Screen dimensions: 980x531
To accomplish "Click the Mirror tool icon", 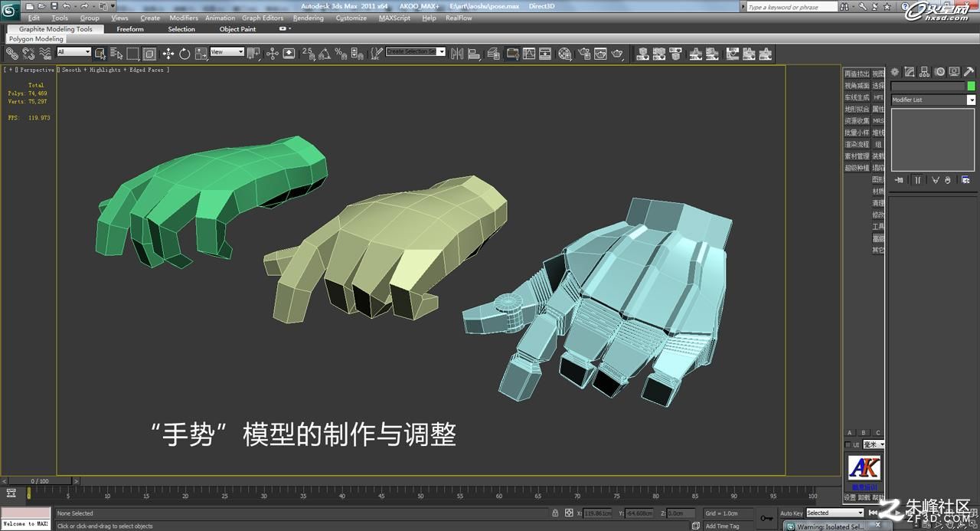I will 457,53.
